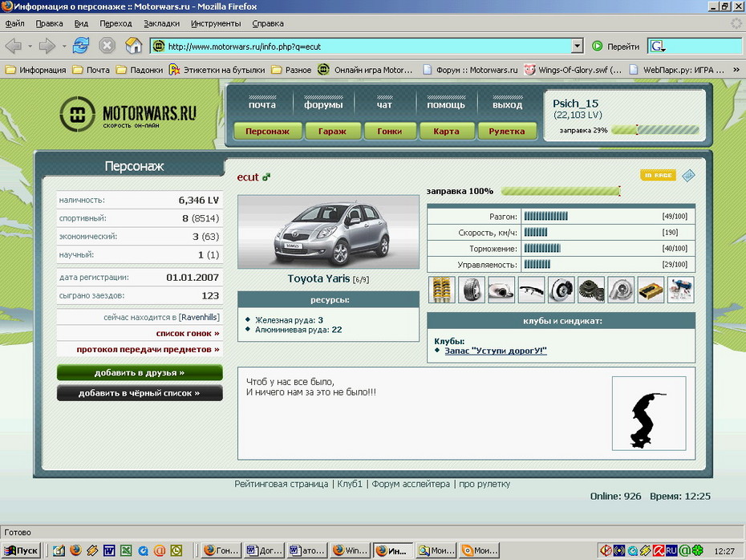Click the green clover icon in system tray
746x560 pixels.
[x=698, y=551]
